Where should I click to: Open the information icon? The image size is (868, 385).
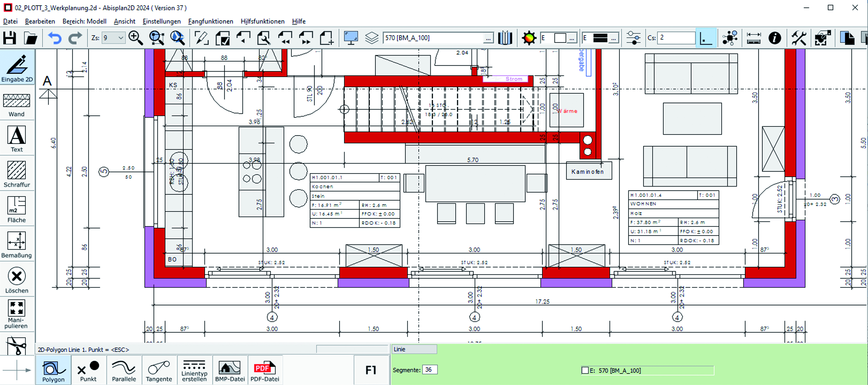[x=775, y=38]
